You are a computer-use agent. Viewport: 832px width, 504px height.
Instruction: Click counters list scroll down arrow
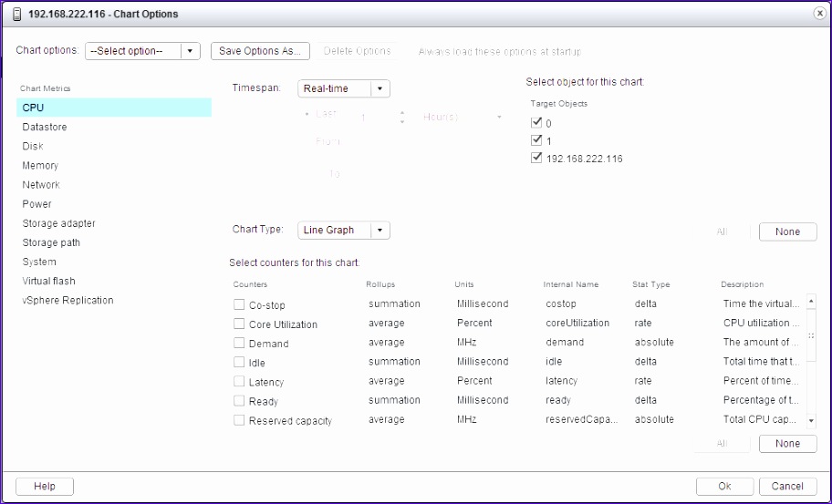(x=811, y=421)
